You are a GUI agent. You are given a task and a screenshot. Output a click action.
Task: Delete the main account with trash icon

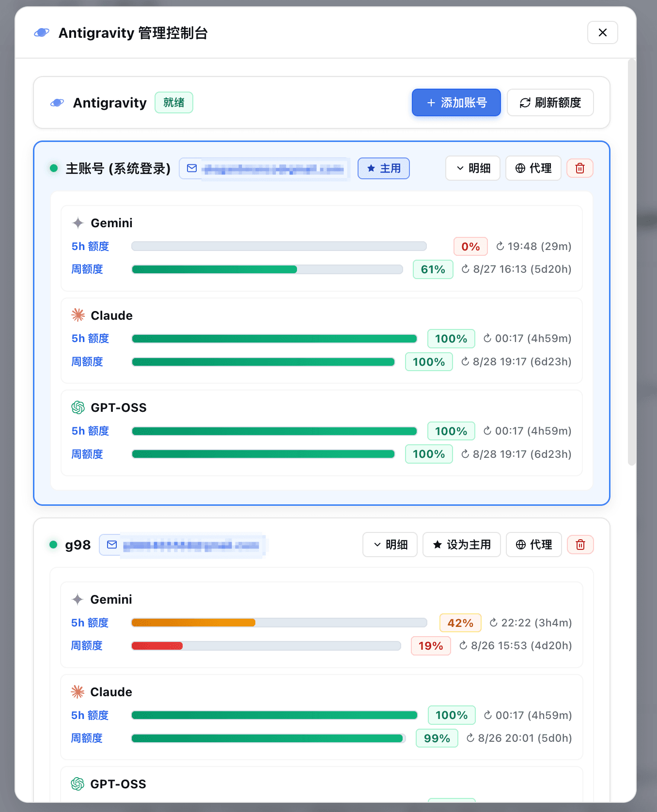[580, 168]
